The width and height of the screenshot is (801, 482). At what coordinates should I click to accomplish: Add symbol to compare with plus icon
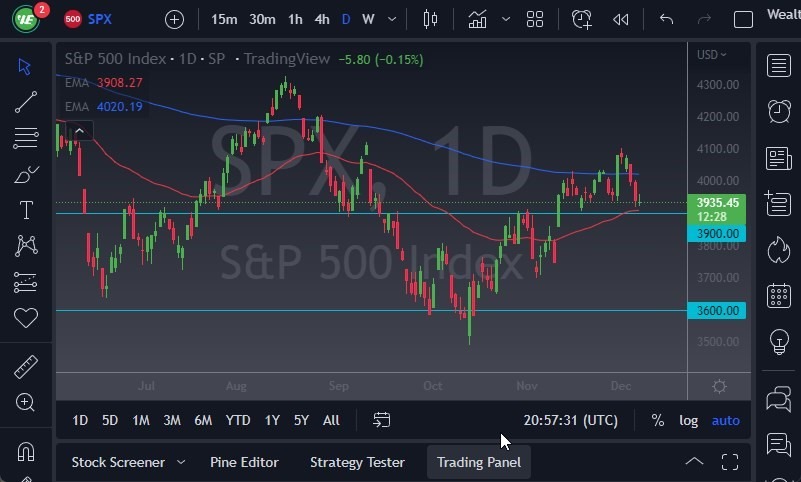coord(174,20)
